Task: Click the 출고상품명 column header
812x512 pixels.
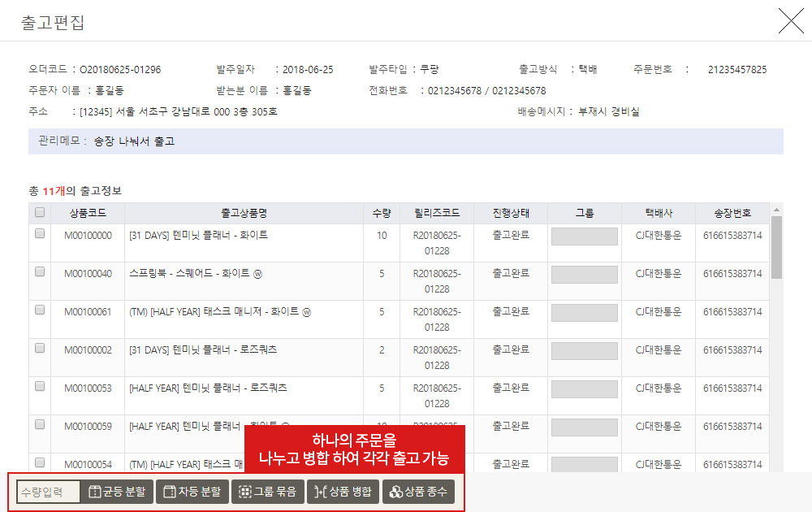Action: click(x=244, y=213)
